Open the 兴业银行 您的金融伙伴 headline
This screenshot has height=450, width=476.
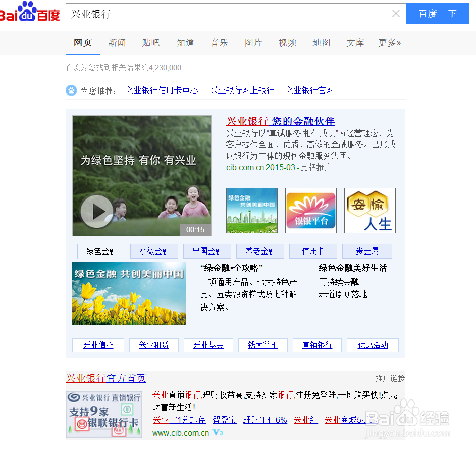[281, 121]
